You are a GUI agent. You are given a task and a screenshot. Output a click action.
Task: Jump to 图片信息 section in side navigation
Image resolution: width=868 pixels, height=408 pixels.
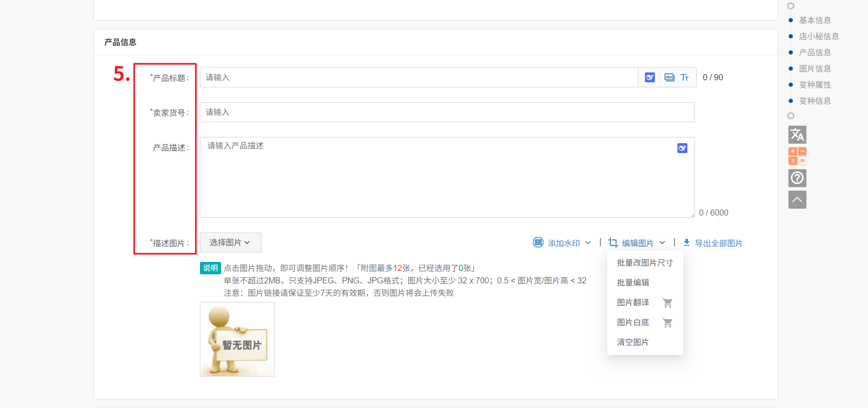click(815, 69)
